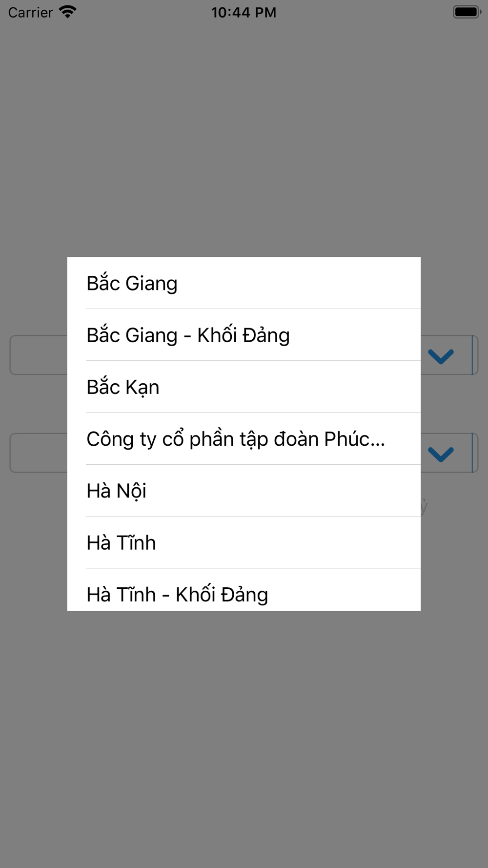This screenshot has width=488, height=868.
Task: Tap the lower dropdown field's left part
Action: [39, 453]
